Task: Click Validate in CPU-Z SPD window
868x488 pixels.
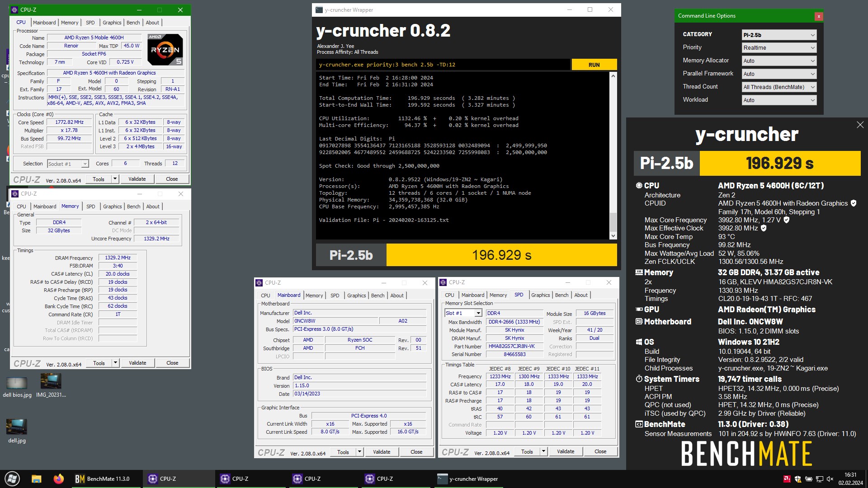Action: 566,451
